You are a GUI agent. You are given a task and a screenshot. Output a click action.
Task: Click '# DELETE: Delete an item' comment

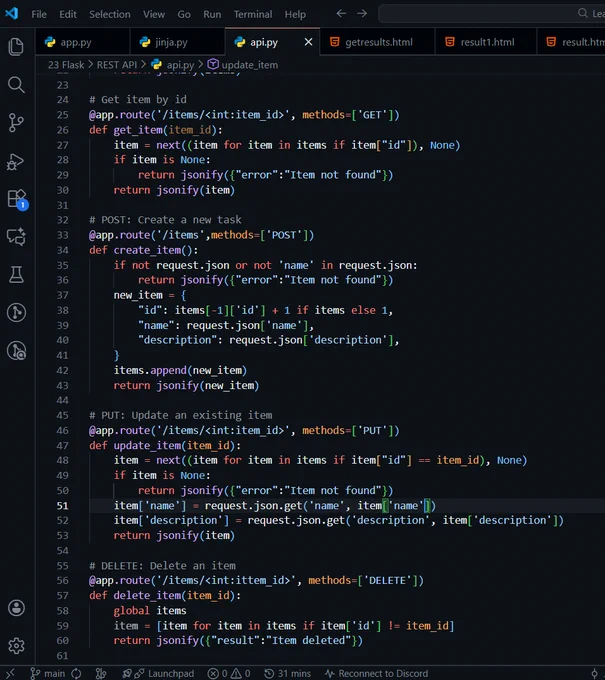[162, 566]
